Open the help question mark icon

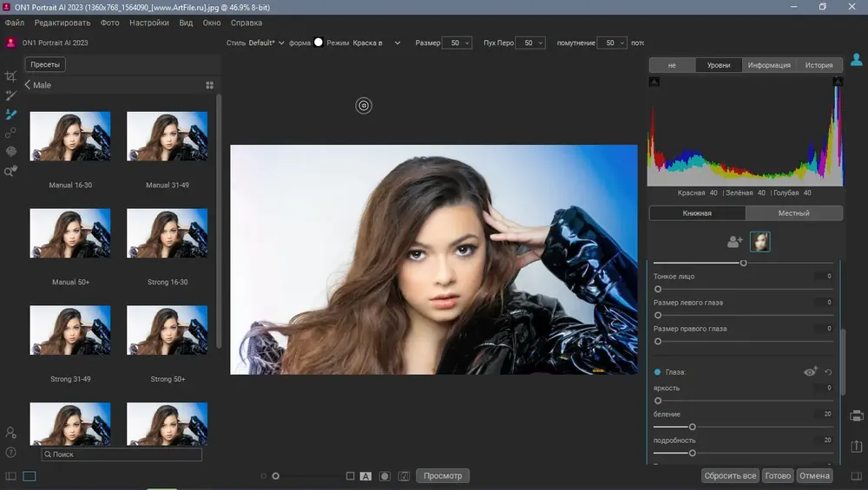pyautogui.click(x=11, y=452)
